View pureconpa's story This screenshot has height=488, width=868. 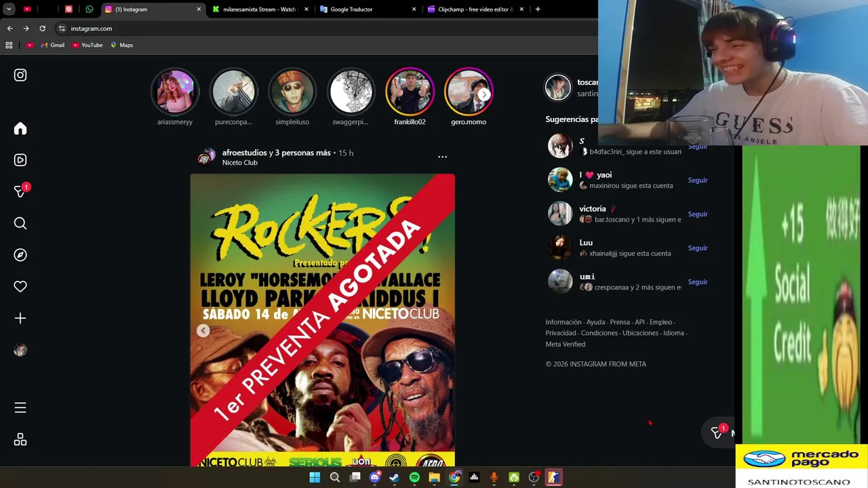pos(233,91)
